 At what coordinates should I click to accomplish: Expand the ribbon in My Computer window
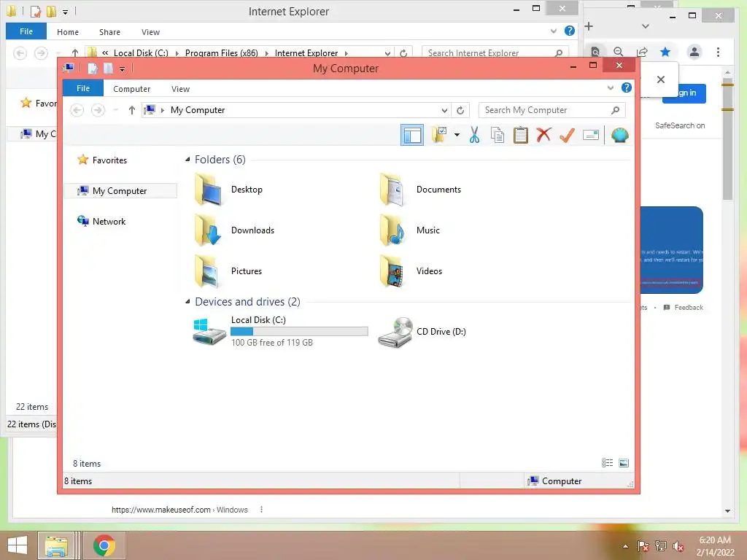click(611, 88)
